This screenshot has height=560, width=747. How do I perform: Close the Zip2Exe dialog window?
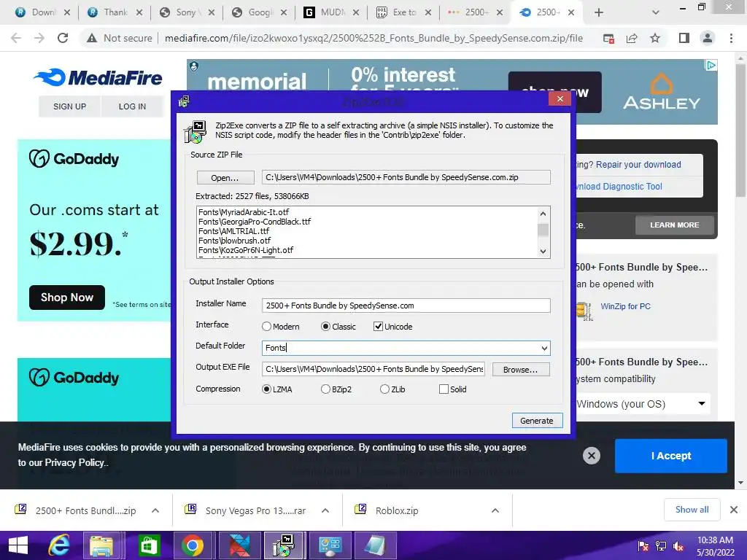coord(560,98)
